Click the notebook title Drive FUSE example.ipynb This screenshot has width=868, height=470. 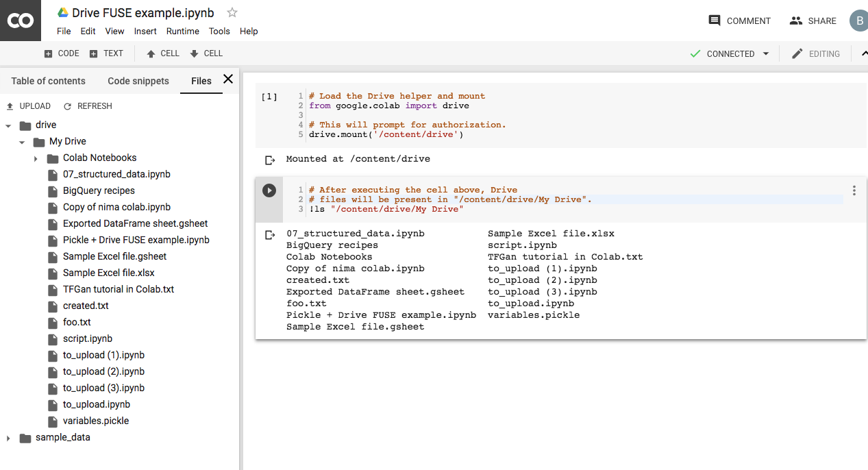143,13
